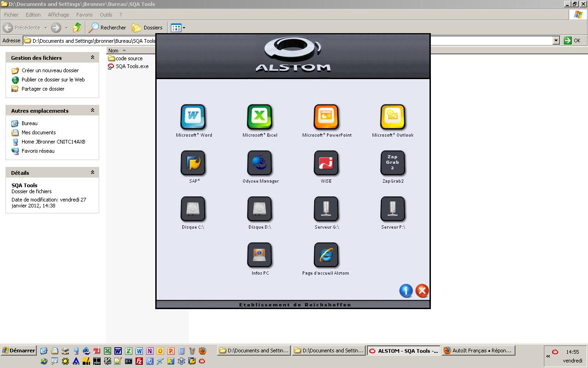Open Page d'accueil Alstom in Internet Explorer
588x368 pixels.
click(x=326, y=254)
